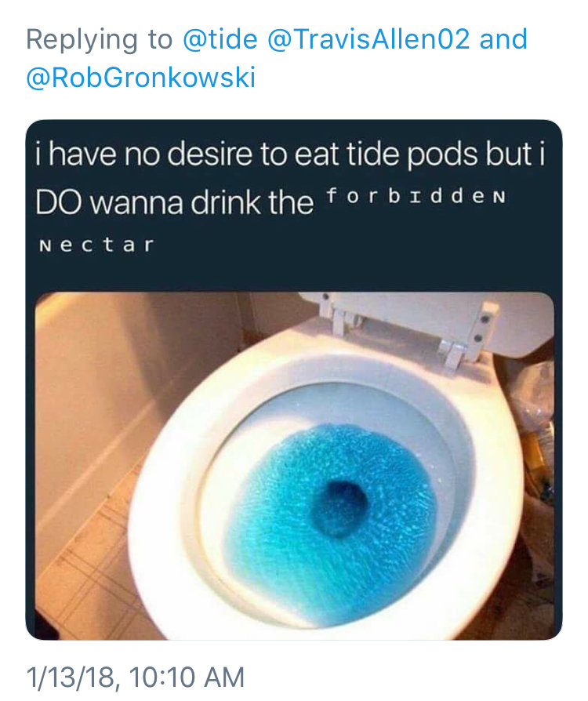
Task: Click the date "1/13/18" in the timestamp
Action: point(71,677)
